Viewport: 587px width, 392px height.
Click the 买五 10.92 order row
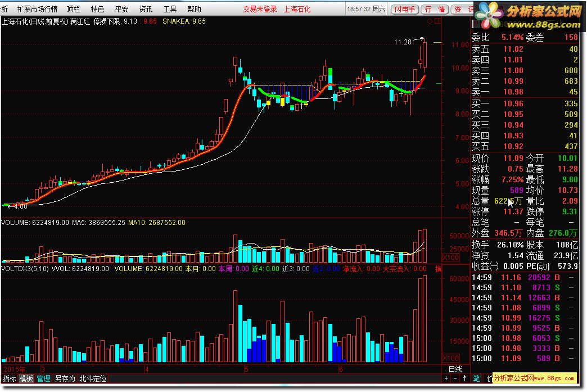point(525,146)
